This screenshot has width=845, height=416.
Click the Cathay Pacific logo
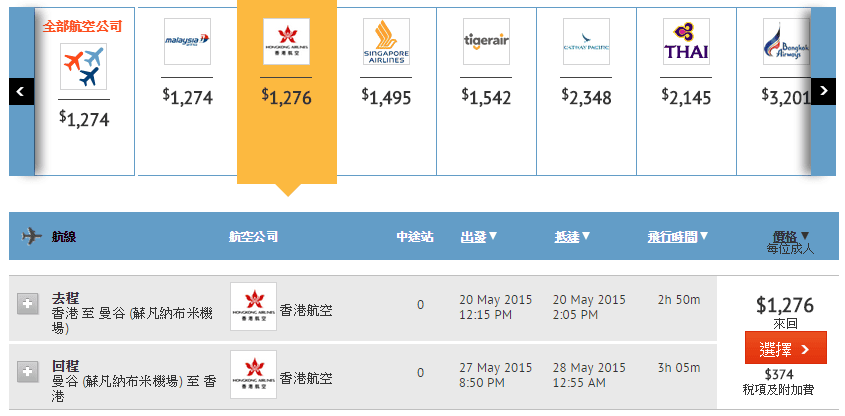(x=586, y=42)
